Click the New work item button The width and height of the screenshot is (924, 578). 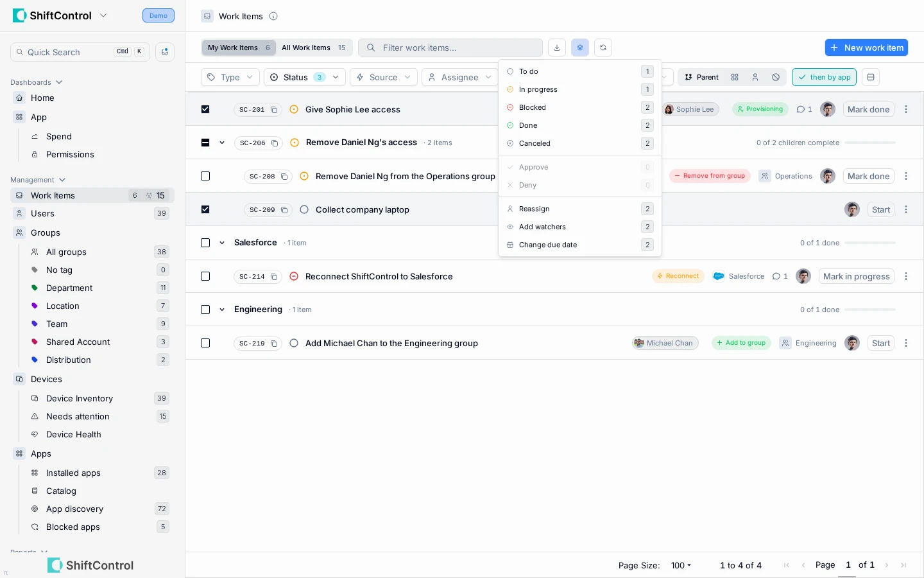(x=866, y=48)
